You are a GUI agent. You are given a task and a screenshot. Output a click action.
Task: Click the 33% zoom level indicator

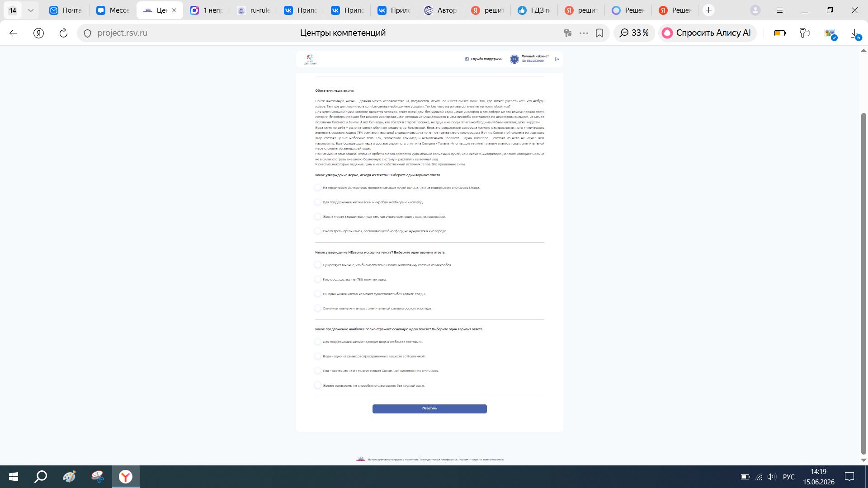634,33
